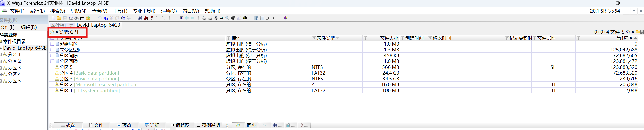Select the 分区 1 [EFI system partition] row

pyautogui.click(x=343, y=90)
